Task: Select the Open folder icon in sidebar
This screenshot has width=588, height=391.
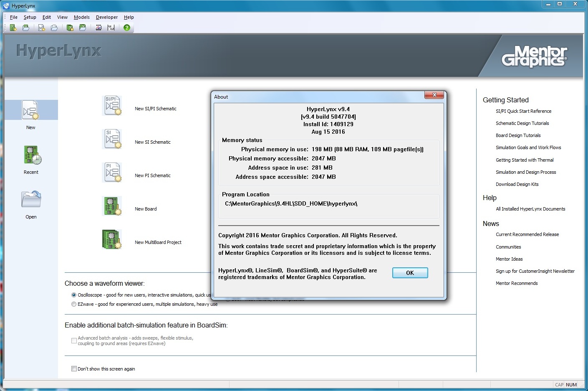Action: pyautogui.click(x=31, y=199)
